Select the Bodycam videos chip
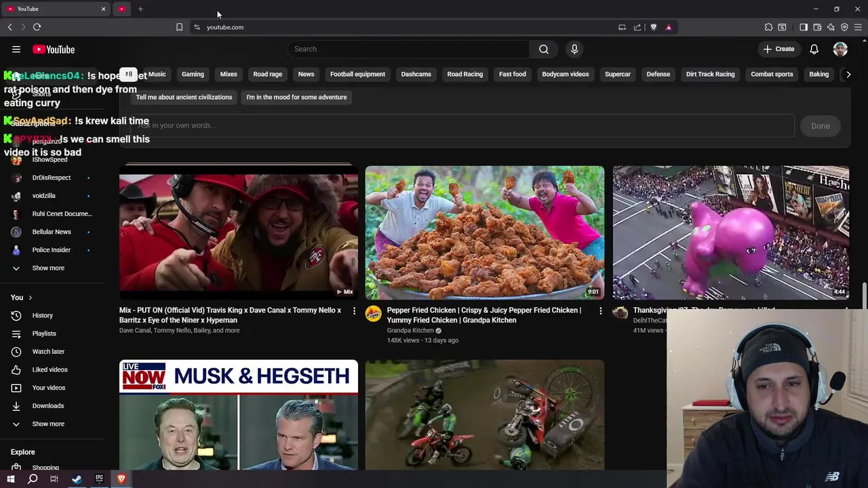This screenshot has height=488, width=868. (x=566, y=74)
